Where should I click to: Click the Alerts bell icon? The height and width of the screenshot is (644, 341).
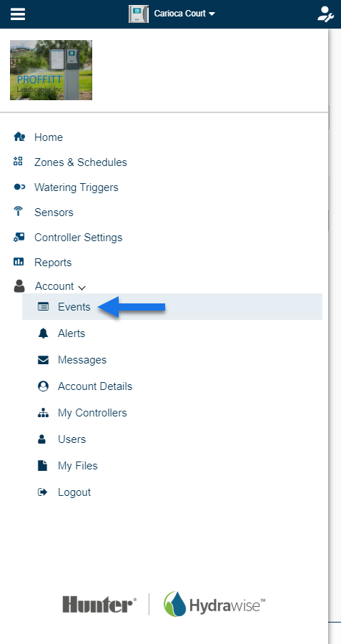(x=43, y=333)
